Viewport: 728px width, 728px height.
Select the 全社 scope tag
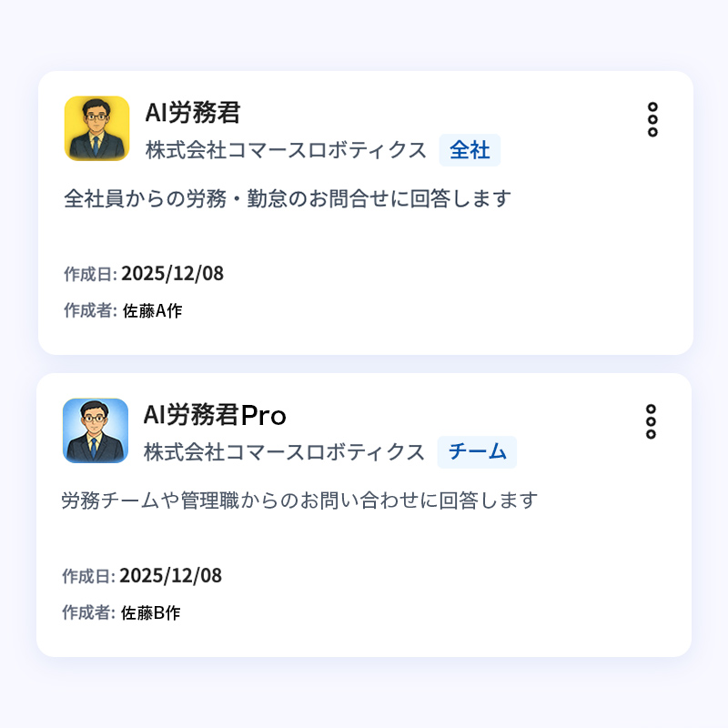470,150
